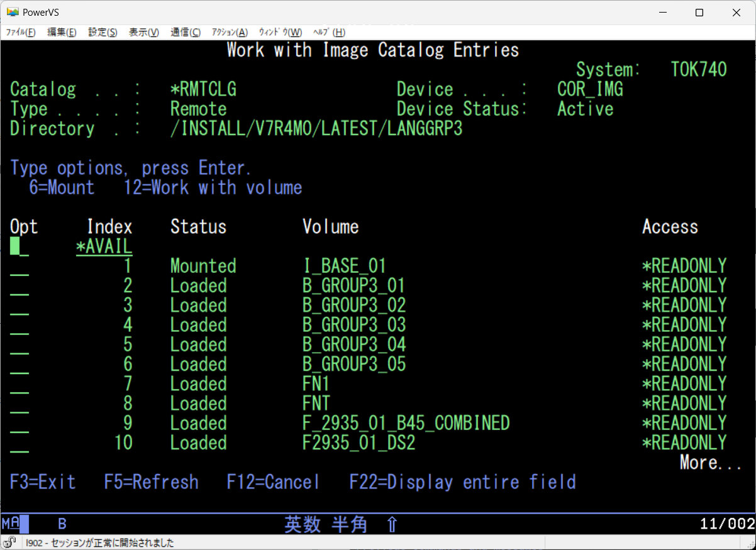Click the B_GROUP3_04 volume name

[353, 345]
